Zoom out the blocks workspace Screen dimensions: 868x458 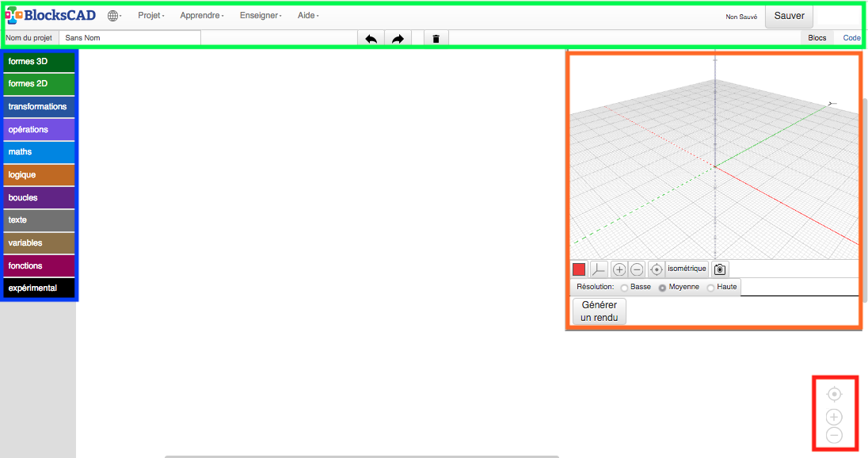coord(834,435)
